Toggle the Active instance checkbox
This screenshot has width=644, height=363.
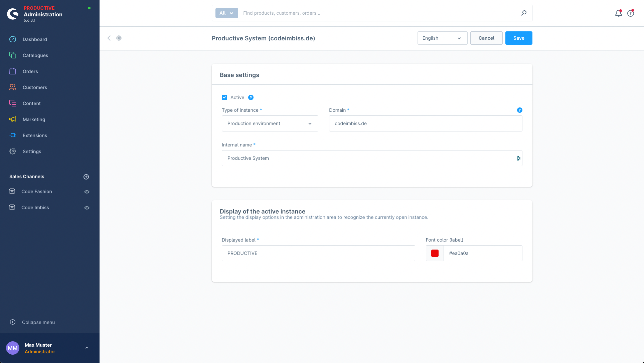coord(225,98)
